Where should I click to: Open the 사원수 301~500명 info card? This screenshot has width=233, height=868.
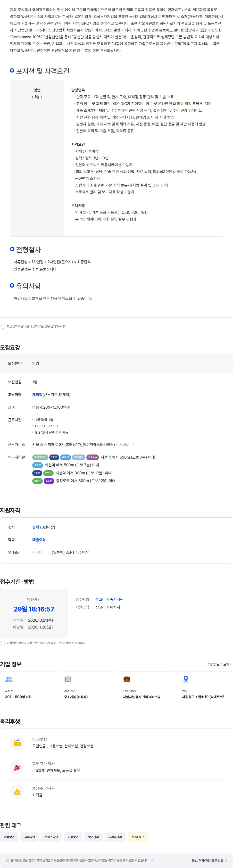[x=28, y=687]
